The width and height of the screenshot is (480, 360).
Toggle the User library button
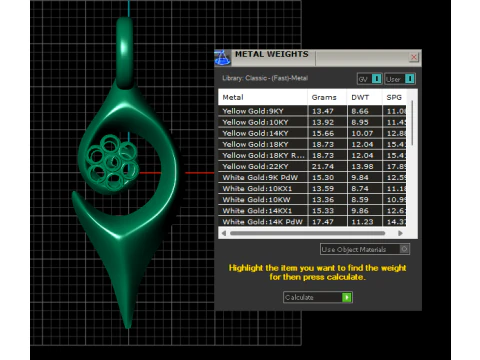(x=400, y=79)
